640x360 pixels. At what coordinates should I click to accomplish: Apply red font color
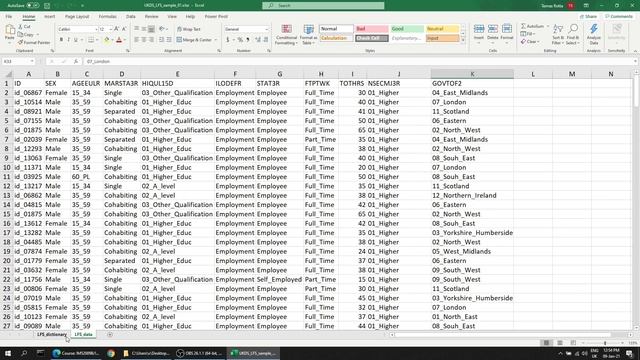tap(119, 40)
